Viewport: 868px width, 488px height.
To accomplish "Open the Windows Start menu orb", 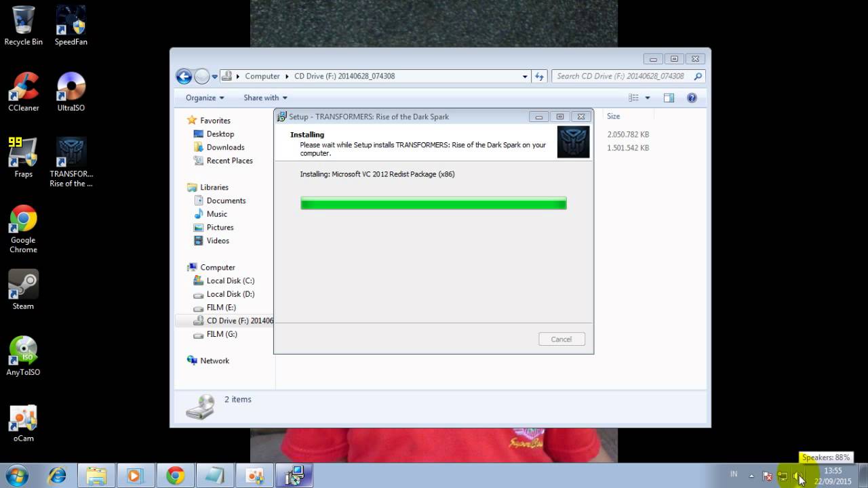I will 16,476.
